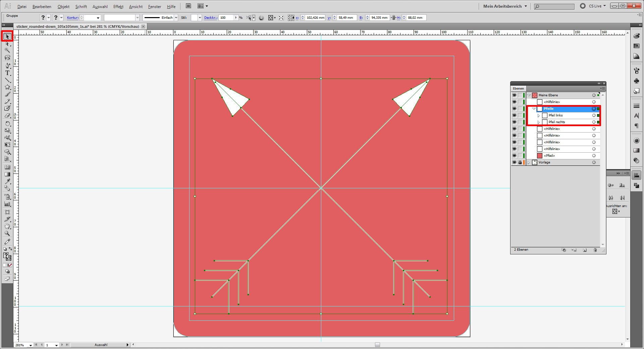
Task: Pick the Eyedropper tool
Action: point(7,181)
